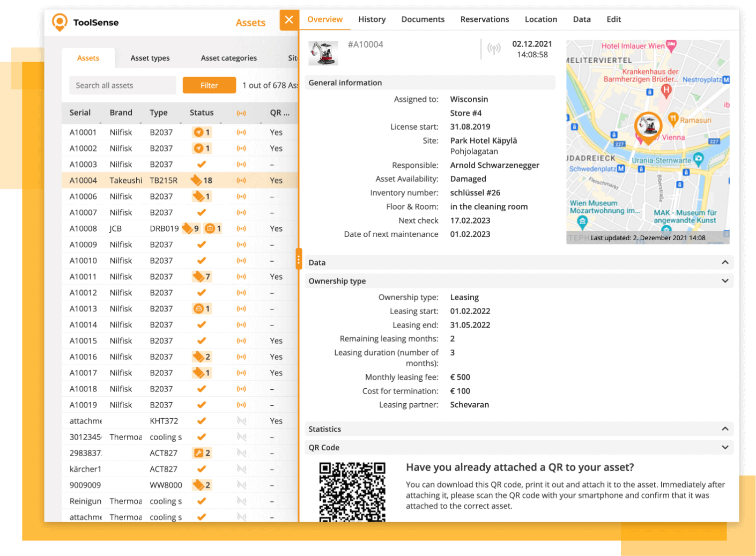This screenshot has height=556, width=756.
Task: Click the disconnected signal icon in KHT372 row
Action: tap(241, 421)
